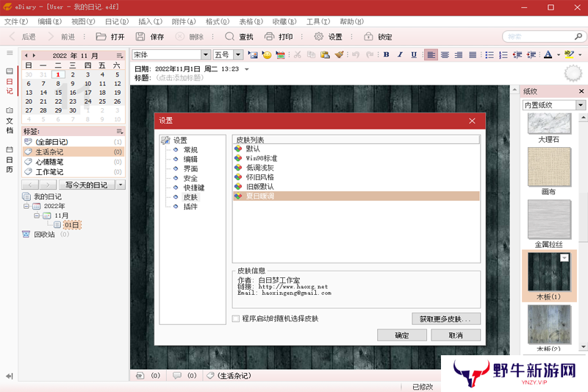Image resolution: width=588 pixels, height=392 pixels.
Task: Click 写今天的日记 button
Action: point(87,185)
